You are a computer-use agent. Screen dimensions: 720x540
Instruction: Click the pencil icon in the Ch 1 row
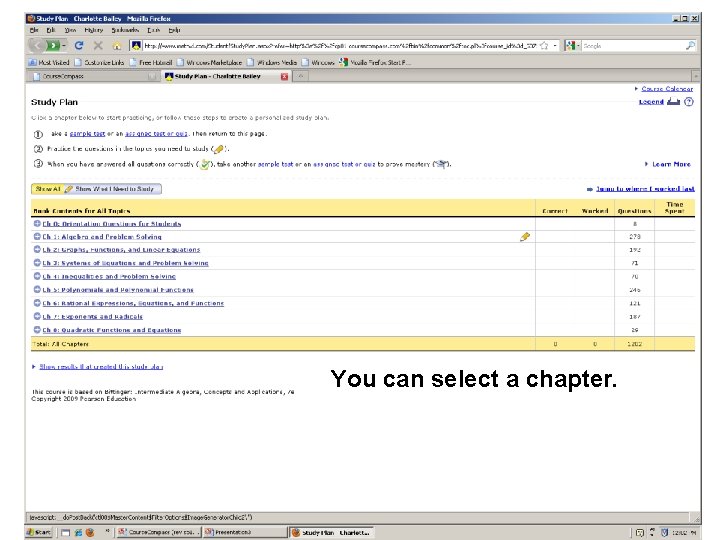pyautogui.click(x=525, y=236)
